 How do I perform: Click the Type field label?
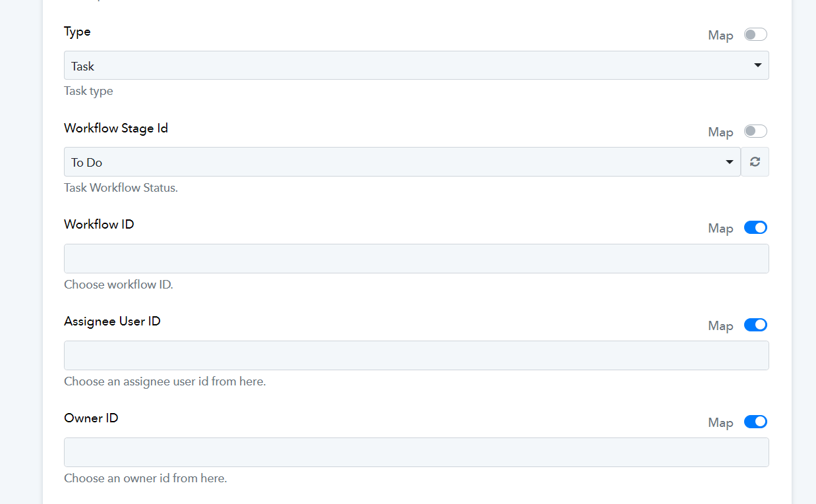point(77,32)
